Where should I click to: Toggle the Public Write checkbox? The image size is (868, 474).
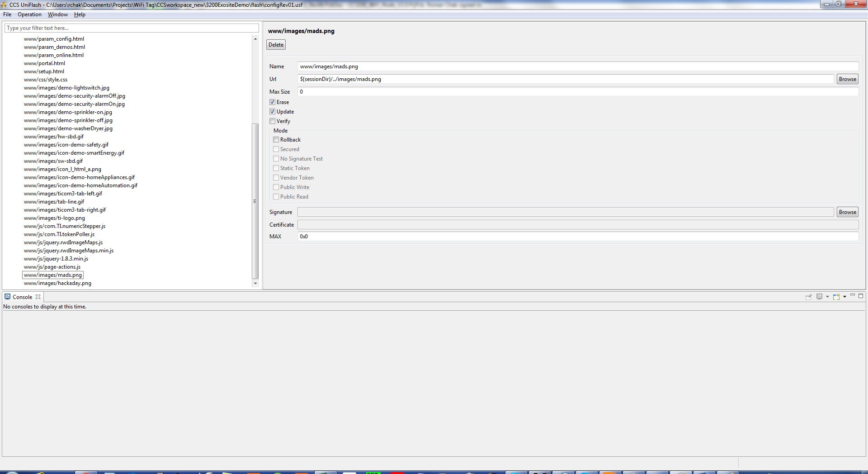pyautogui.click(x=276, y=187)
